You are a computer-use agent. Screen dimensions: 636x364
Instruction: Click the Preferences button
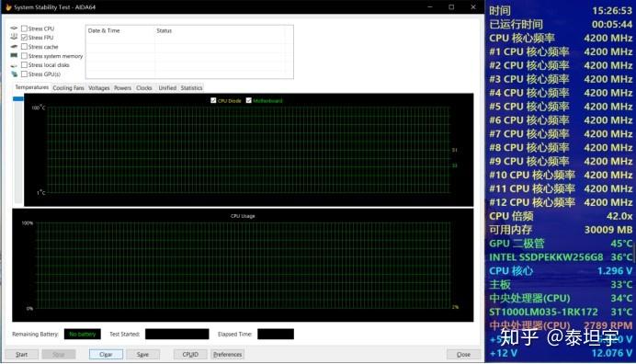227,354
